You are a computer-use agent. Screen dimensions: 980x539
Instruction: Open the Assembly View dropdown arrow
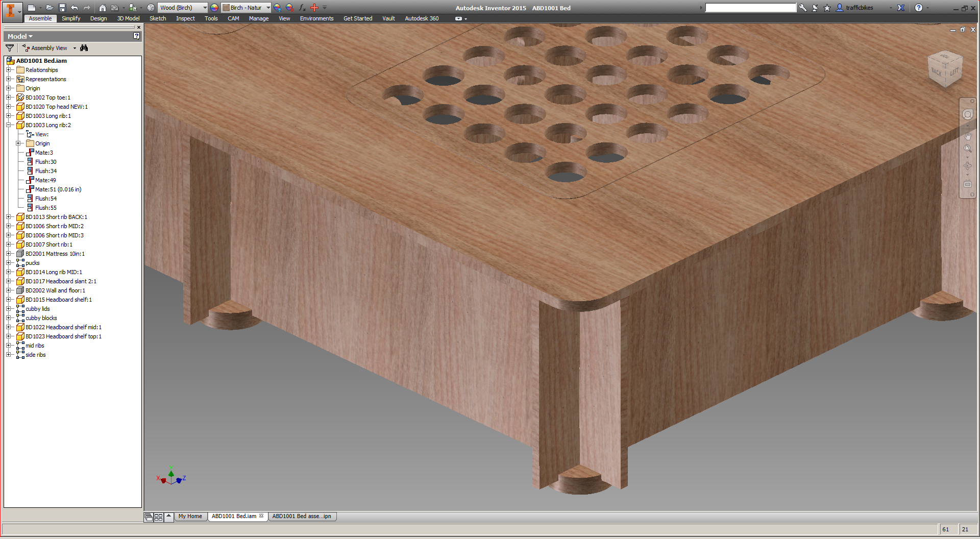(75, 48)
